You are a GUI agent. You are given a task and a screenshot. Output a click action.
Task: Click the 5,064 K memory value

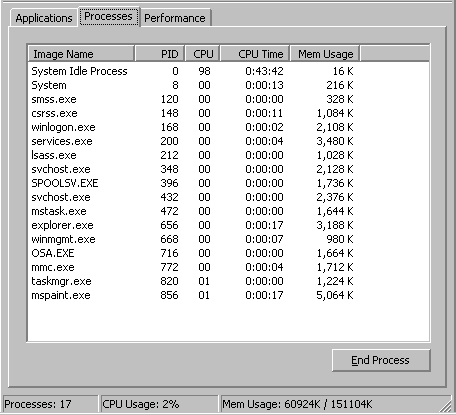coord(335,295)
